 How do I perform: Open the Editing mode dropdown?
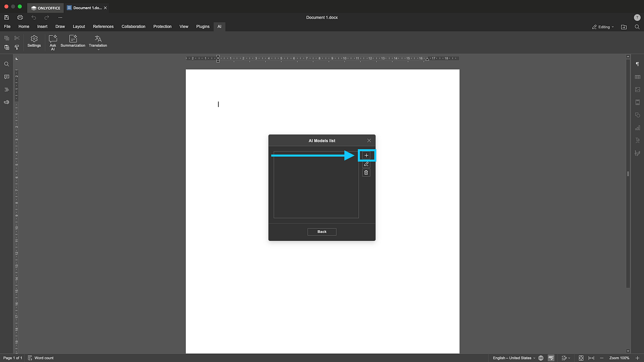(x=603, y=27)
